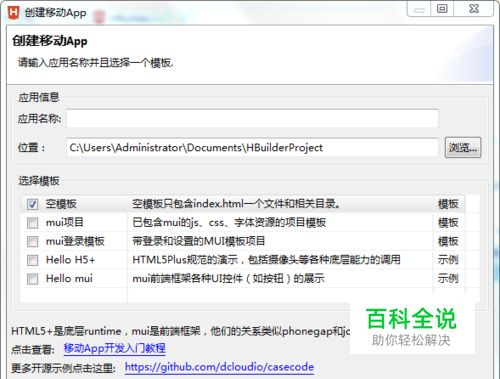Click the 浏览... browse button
This screenshot has width=500, height=379.
pyautogui.click(x=463, y=147)
